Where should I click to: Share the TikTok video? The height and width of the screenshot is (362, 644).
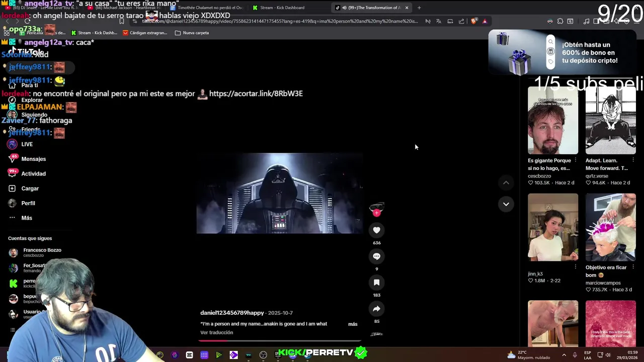376,309
